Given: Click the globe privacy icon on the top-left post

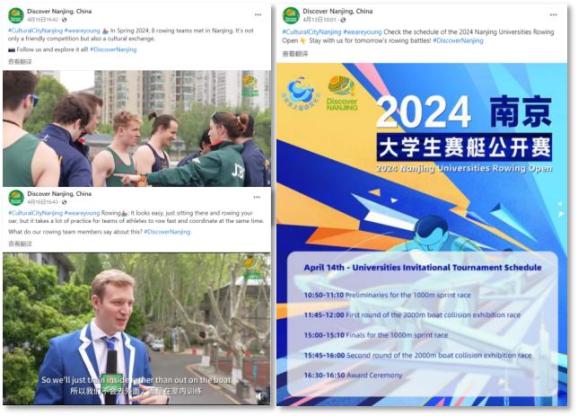Looking at the screenshot, I should [64, 20].
